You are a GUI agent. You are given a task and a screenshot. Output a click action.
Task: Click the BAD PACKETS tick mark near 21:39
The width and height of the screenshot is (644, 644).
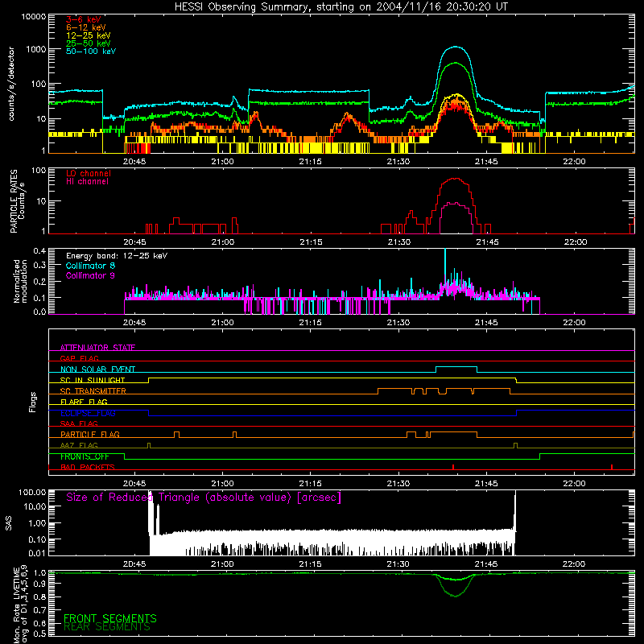(x=453, y=467)
